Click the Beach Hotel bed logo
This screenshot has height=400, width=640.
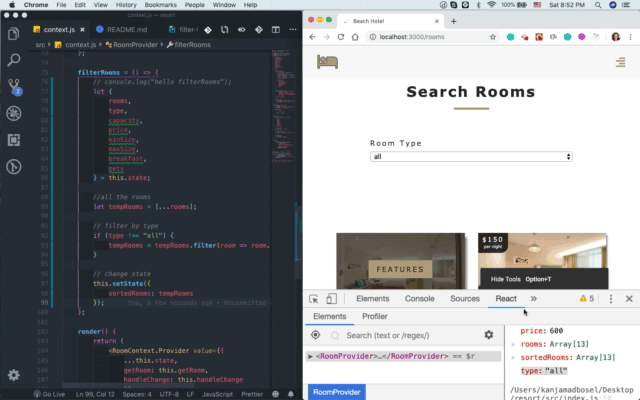coord(327,62)
